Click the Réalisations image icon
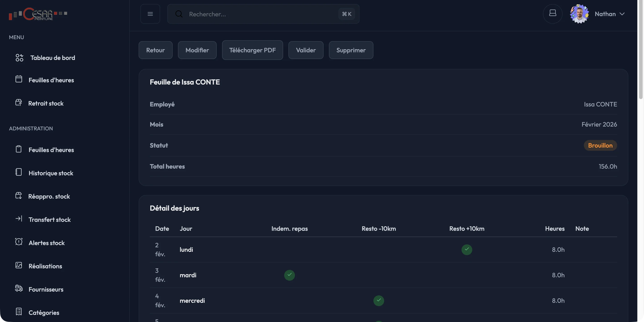This screenshot has height=322, width=644. (x=19, y=265)
